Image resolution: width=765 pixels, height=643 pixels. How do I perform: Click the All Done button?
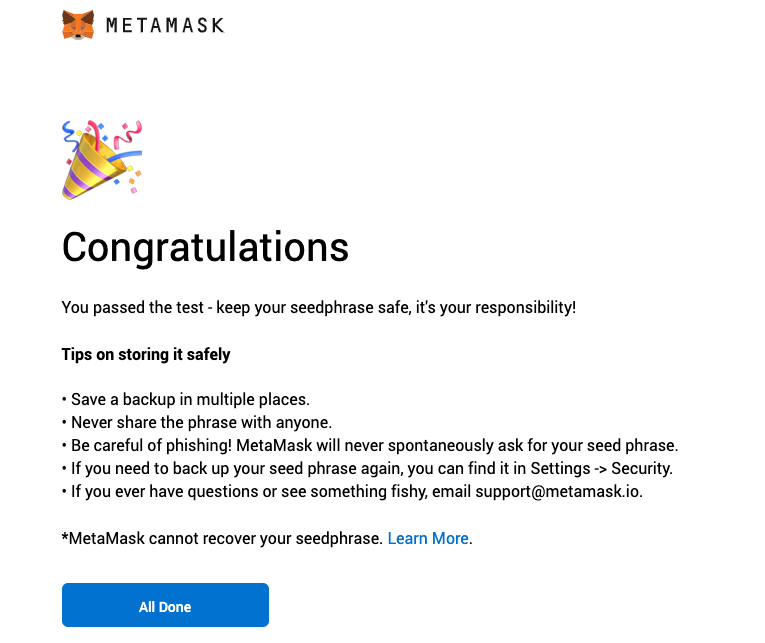point(165,605)
